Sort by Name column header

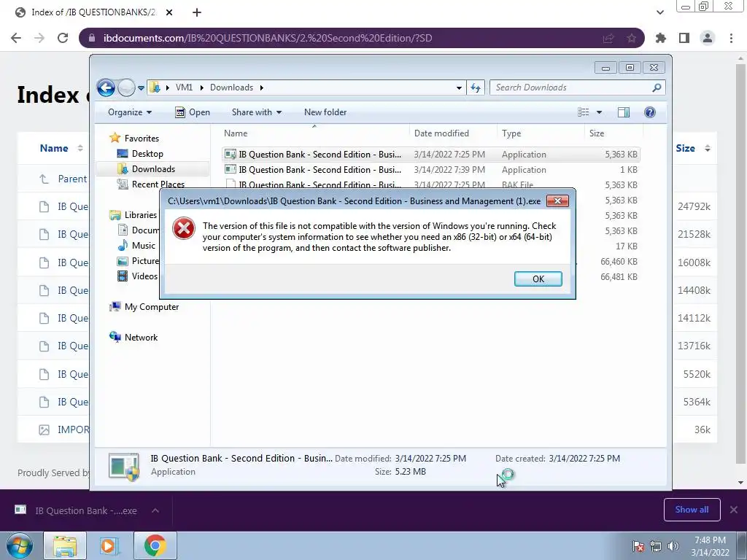pos(314,133)
